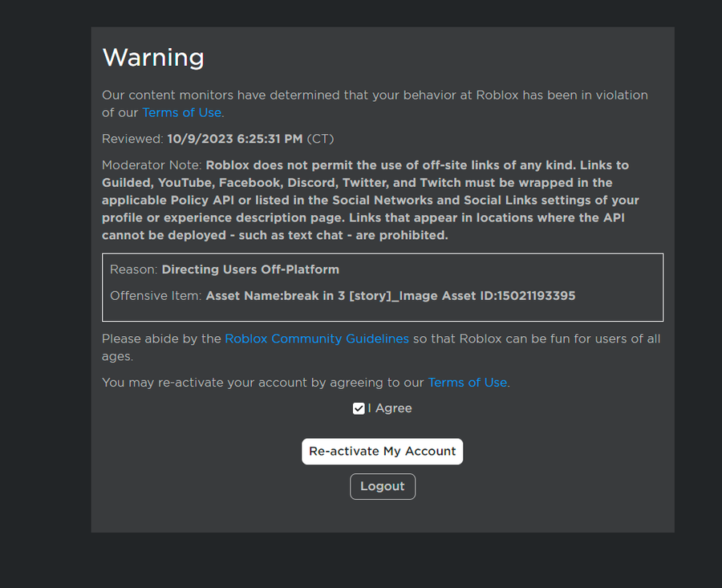Click the Re-activate My Account button
This screenshot has height=588, width=722.
382,452
